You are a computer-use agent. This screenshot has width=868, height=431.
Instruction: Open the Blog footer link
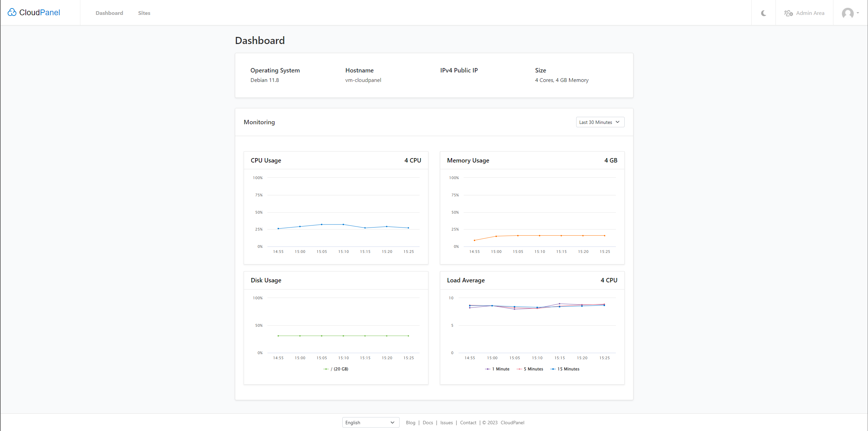point(410,423)
